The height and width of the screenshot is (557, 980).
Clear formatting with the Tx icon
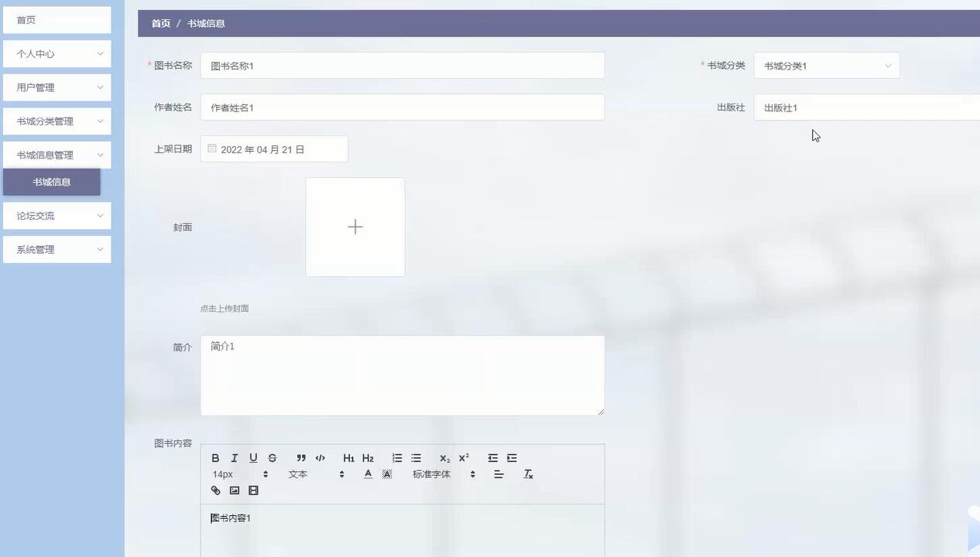(528, 474)
